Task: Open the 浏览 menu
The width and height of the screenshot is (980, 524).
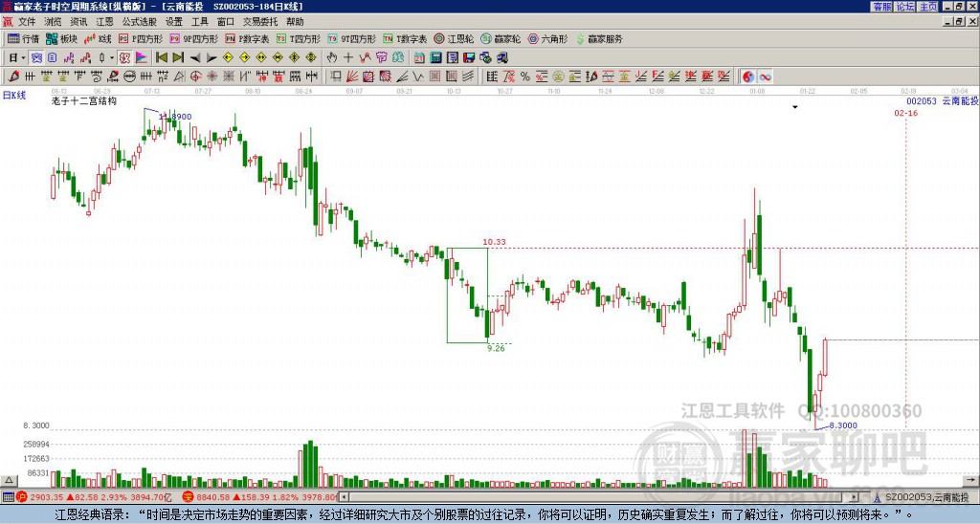Action: pyautogui.click(x=53, y=22)
